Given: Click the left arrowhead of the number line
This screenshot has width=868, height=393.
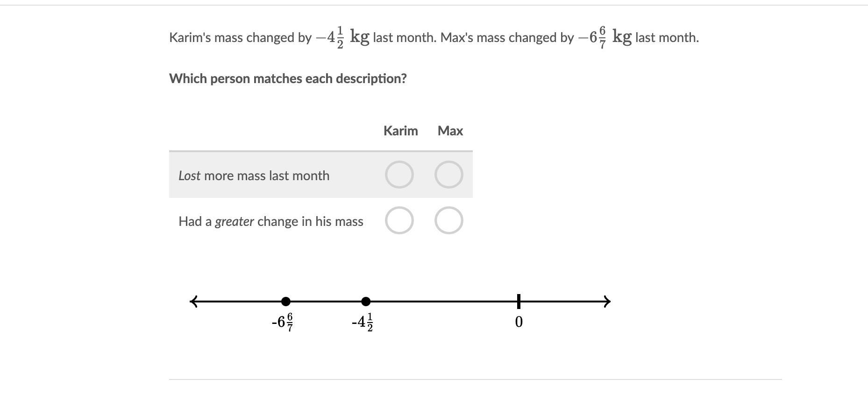Looking at the screenshot, I should [194, 302].
